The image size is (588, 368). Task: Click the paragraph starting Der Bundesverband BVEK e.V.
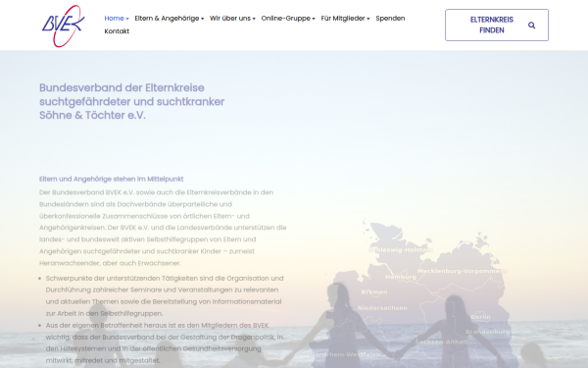pos(163,228)
